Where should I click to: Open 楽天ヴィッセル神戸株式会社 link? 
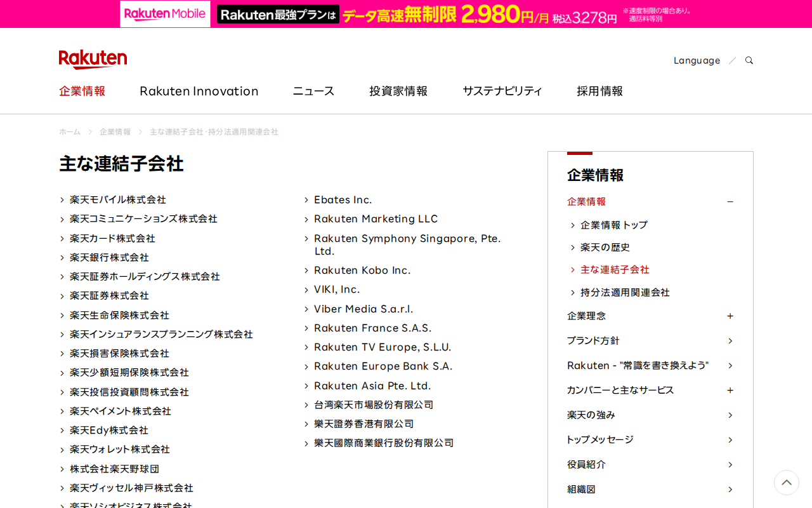pyautogui.click(x=131, y=488)
